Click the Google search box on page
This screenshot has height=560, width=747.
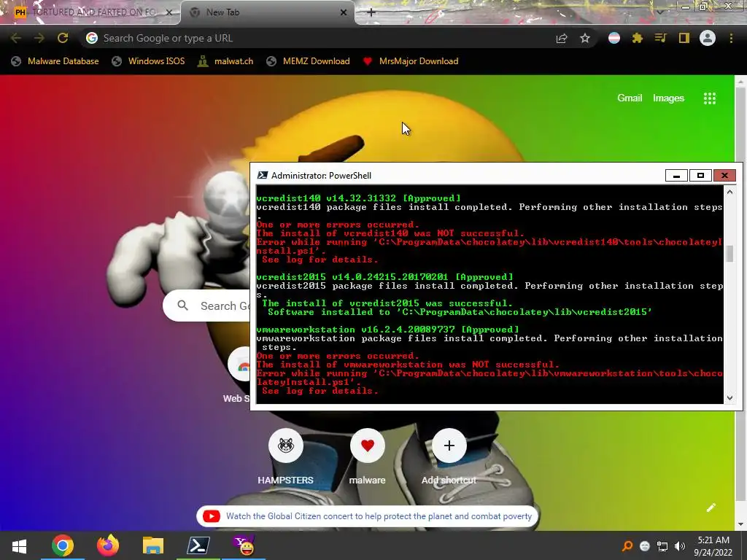coord(207,306)
